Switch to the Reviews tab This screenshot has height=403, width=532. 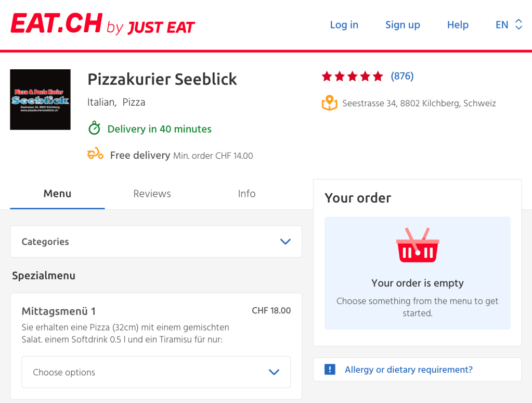pos(152,193)
